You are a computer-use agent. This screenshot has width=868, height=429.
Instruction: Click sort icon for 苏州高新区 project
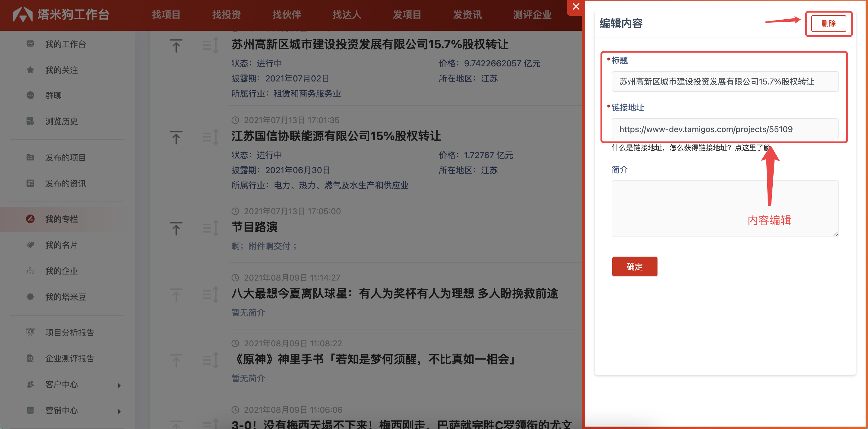[211, 46]
